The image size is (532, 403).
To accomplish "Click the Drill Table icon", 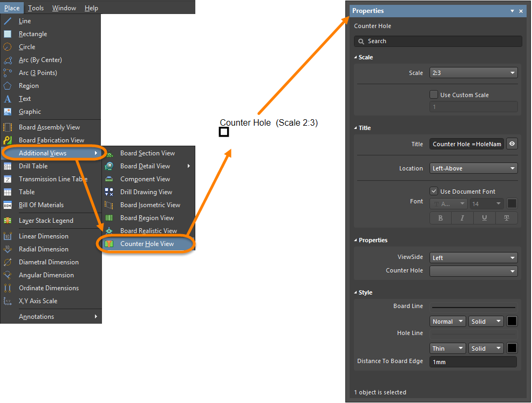I will coord(8,166).
